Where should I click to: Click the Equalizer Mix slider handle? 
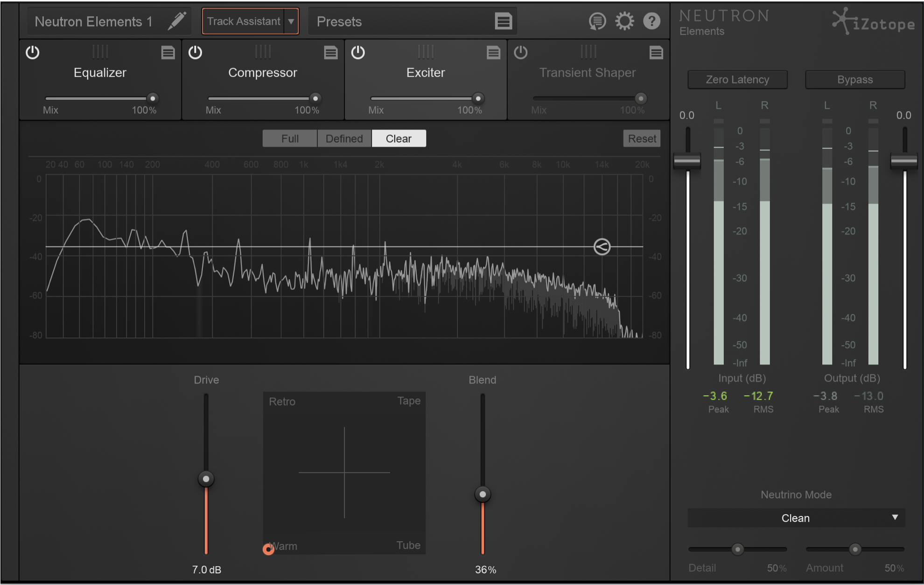(152, 98)
